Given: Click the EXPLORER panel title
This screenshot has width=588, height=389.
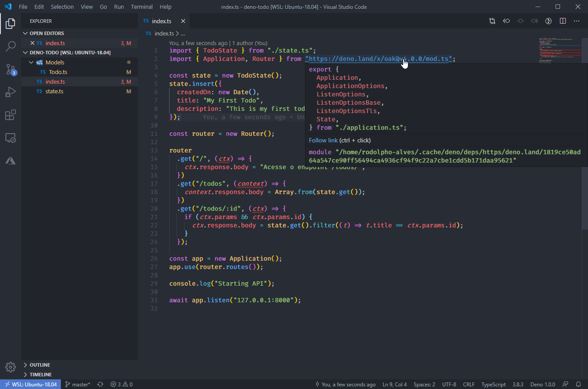Looking at the screenshot, I should (x=41, y=21).
